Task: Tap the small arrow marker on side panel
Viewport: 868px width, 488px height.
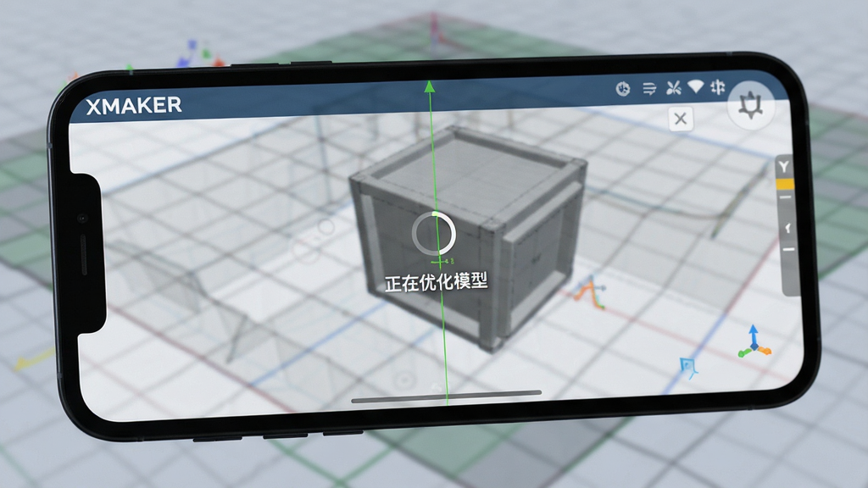Action: pos(787,227)
